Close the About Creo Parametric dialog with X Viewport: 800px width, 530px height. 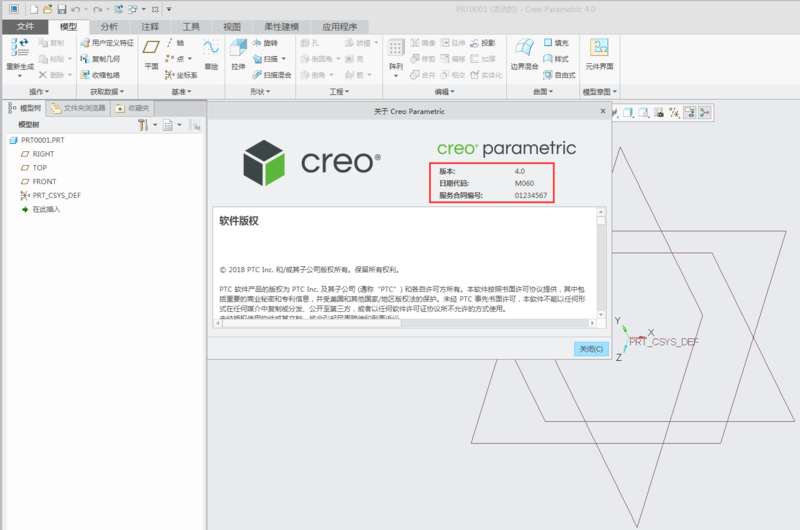[x=603, y=111]
